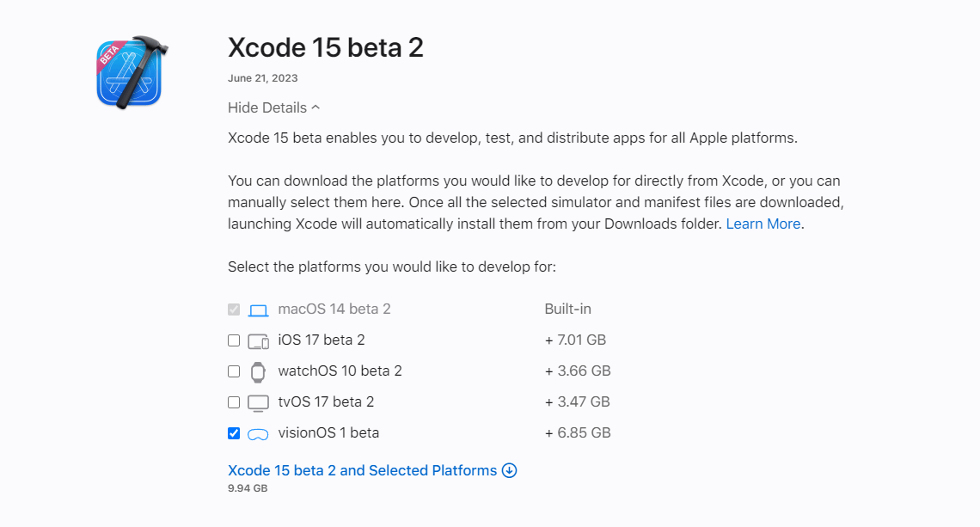Click the visionOS headset icon

(x=259, y=434)
